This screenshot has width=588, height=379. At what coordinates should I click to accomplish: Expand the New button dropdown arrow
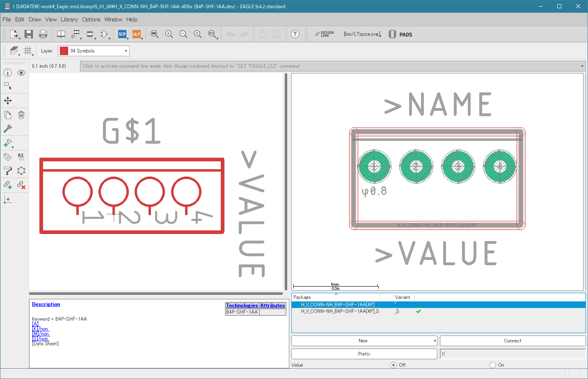tap(435, 341)
